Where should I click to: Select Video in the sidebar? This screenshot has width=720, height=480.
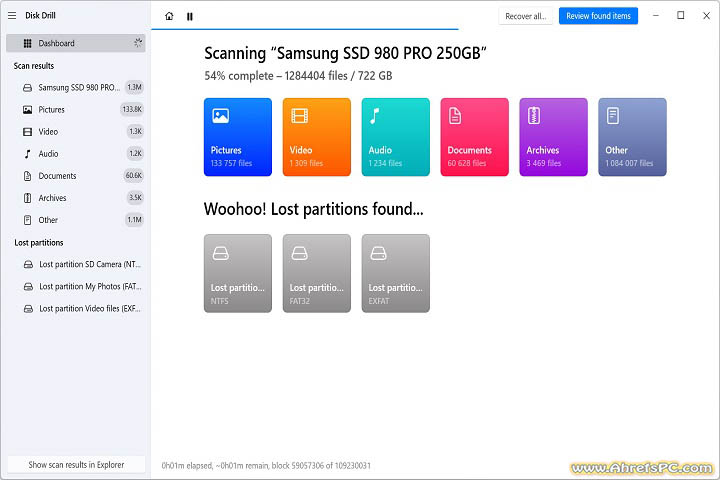coord(76,131)
